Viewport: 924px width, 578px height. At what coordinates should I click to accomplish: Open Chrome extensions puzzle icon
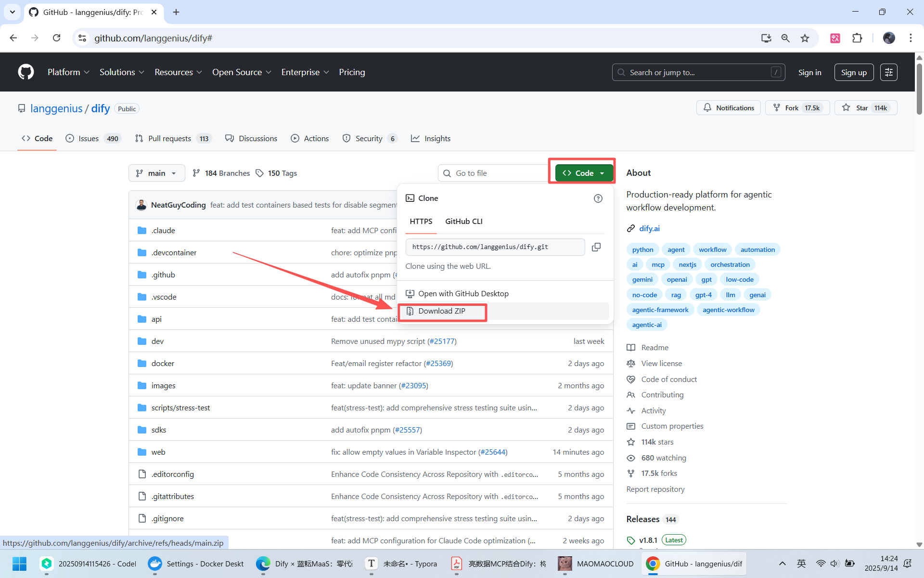(857, 38)
